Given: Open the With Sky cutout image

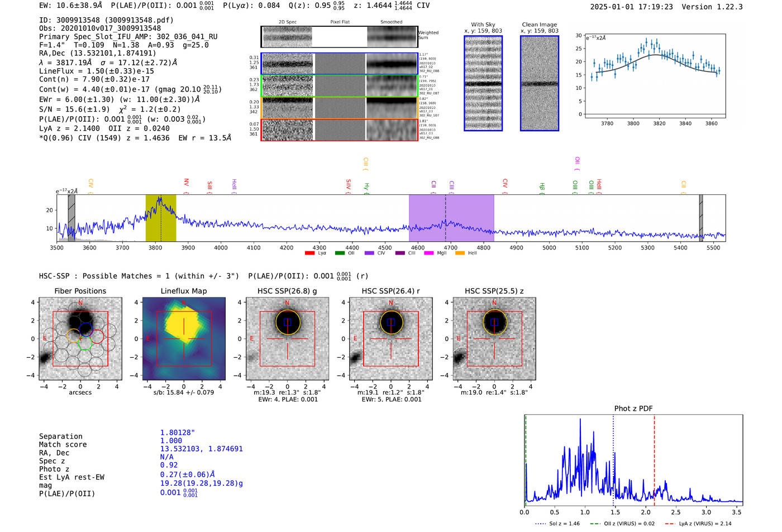Looking at the screenshot, I should pos(483,83).
